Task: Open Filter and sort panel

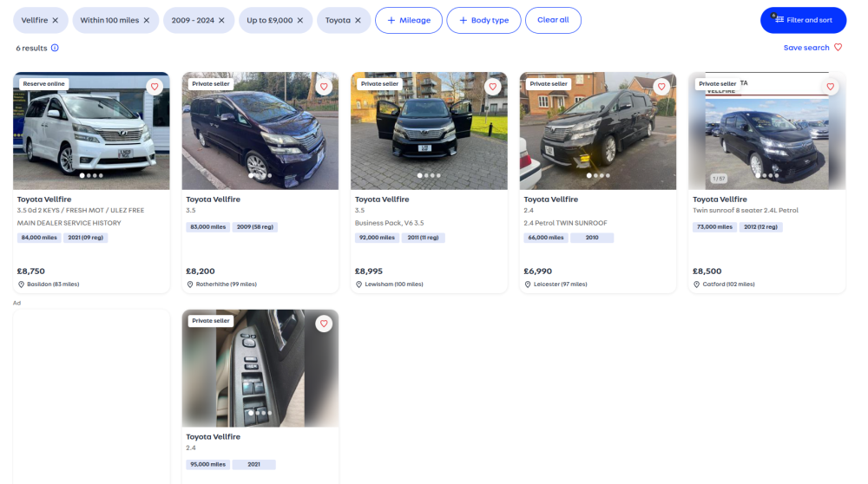Action: tap(803, 21)
